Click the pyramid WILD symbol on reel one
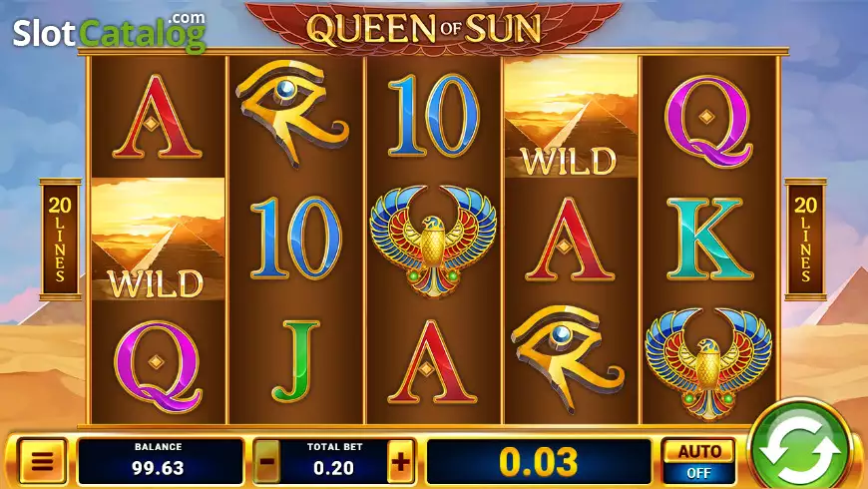 coord(159,240)
